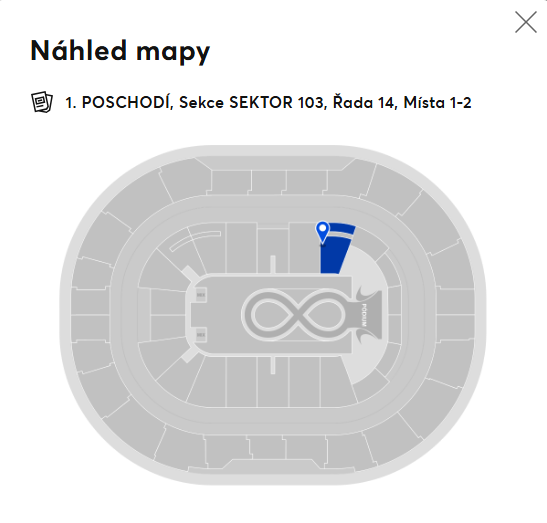Click the vertical walkway stub above the floor

tap(273, 264)
